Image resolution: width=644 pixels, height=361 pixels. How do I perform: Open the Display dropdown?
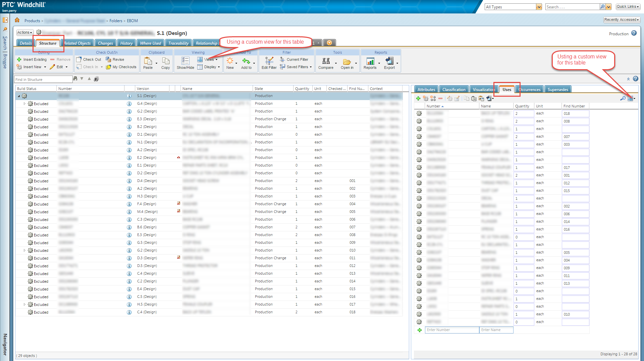209,67
